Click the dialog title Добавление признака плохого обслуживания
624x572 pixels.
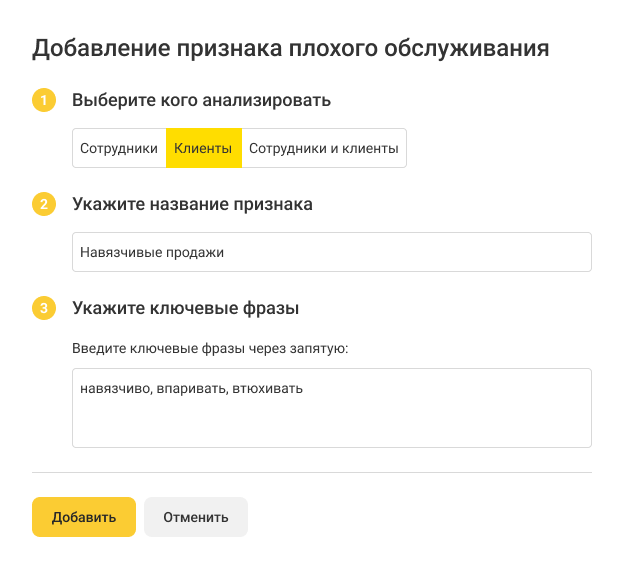(290, 48)
